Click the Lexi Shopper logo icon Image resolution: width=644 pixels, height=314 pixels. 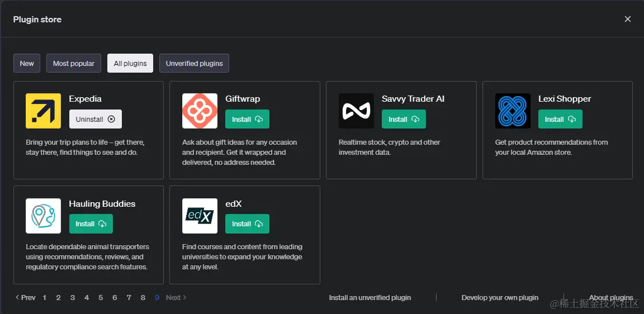(513, 111)
